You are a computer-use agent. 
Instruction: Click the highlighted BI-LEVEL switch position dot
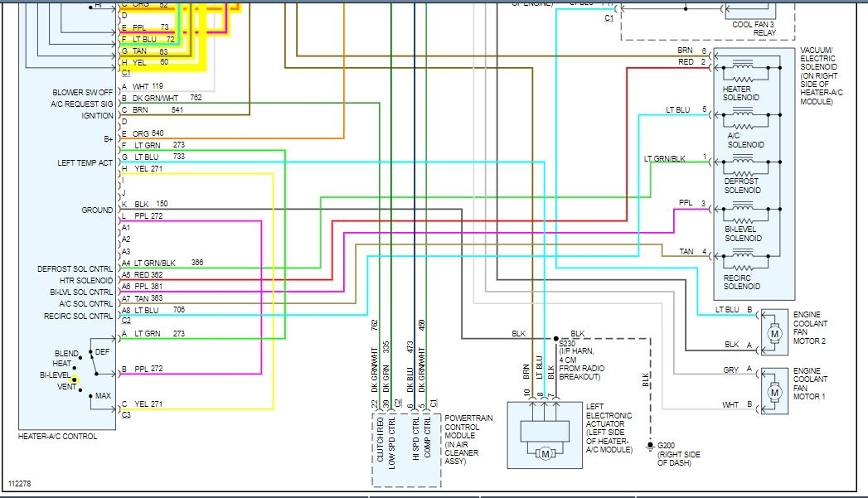pos(74,380)
